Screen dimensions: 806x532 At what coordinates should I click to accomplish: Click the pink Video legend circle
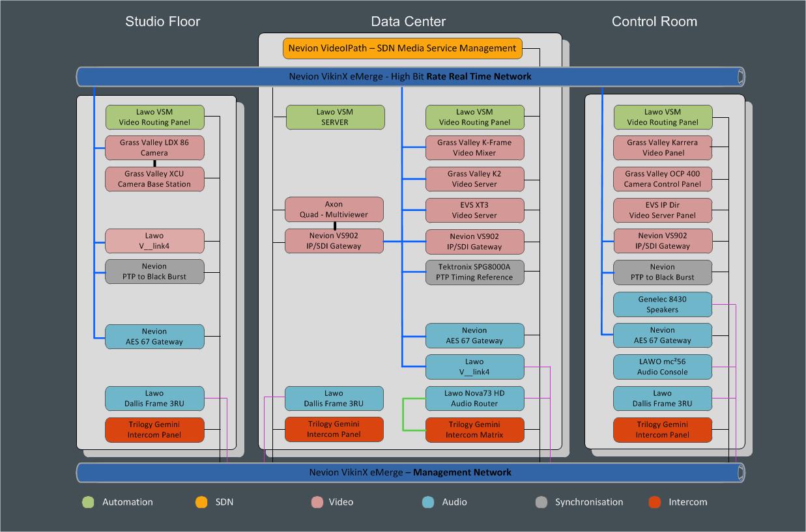pos(317,502)
